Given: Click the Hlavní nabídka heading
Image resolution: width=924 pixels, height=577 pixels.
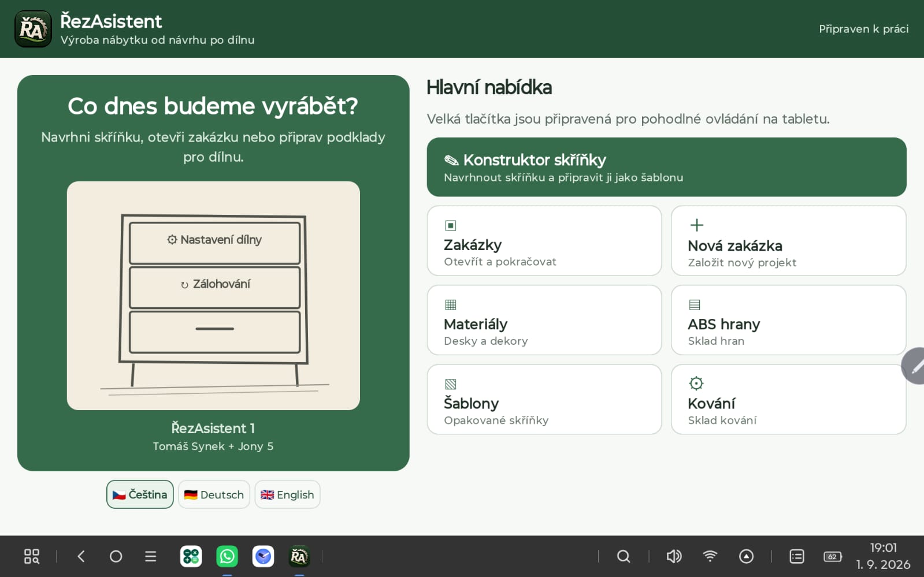Looking at the screenshot, I should 489,88.
